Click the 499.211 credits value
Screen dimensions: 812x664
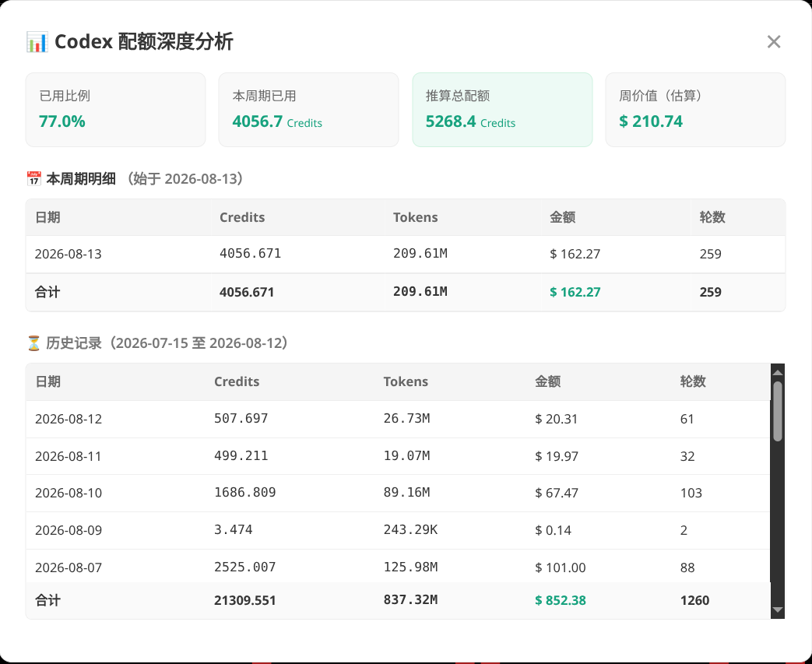coord(241,456)
